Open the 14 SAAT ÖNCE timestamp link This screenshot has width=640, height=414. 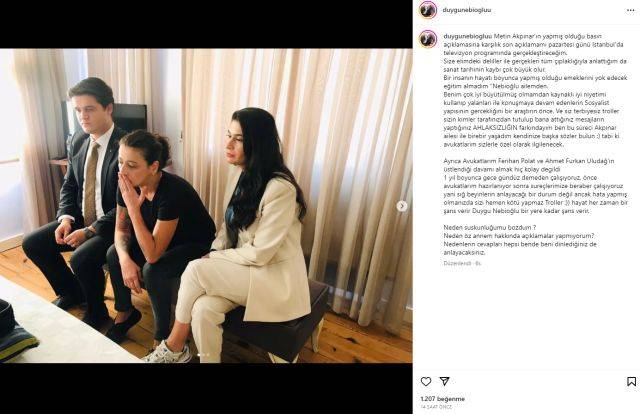coord(436,407)
